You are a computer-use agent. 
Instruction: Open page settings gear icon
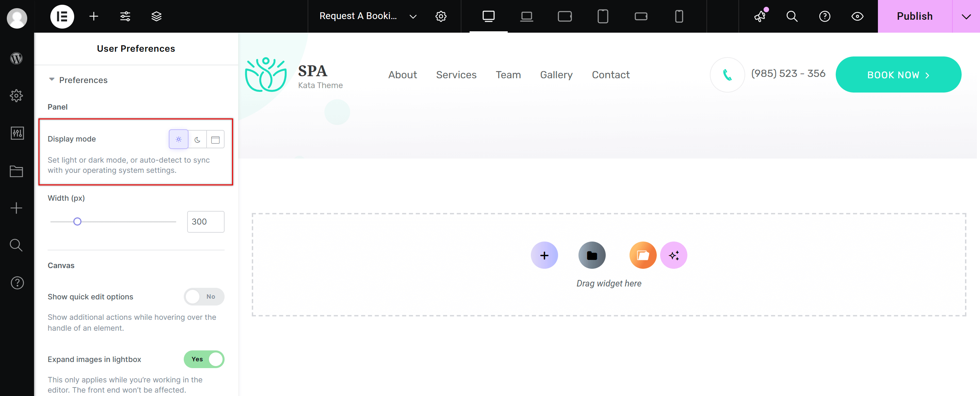(441, 16)
